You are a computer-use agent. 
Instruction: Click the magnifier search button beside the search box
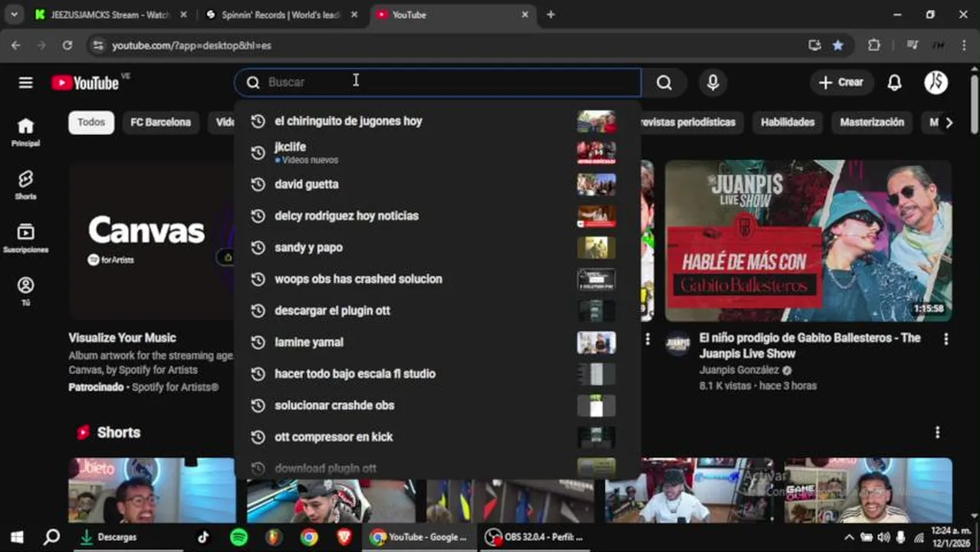(664, 83)
